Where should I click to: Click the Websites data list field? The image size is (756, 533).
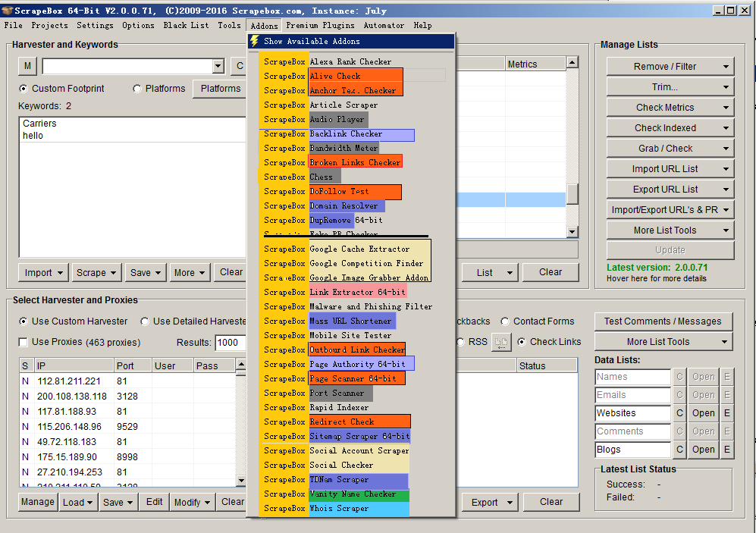pyautogui.click(x=632, y=413)
